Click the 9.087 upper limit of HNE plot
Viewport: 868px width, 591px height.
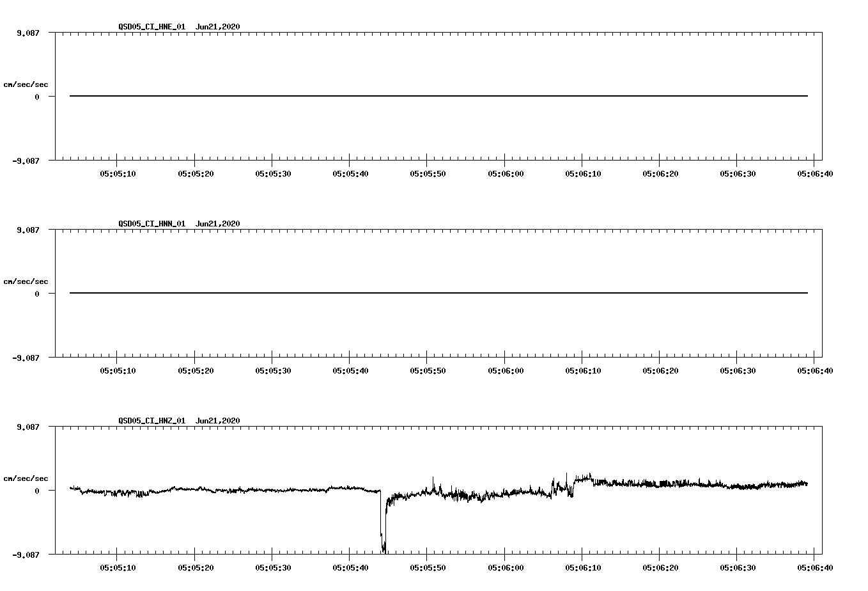point(28,33)
